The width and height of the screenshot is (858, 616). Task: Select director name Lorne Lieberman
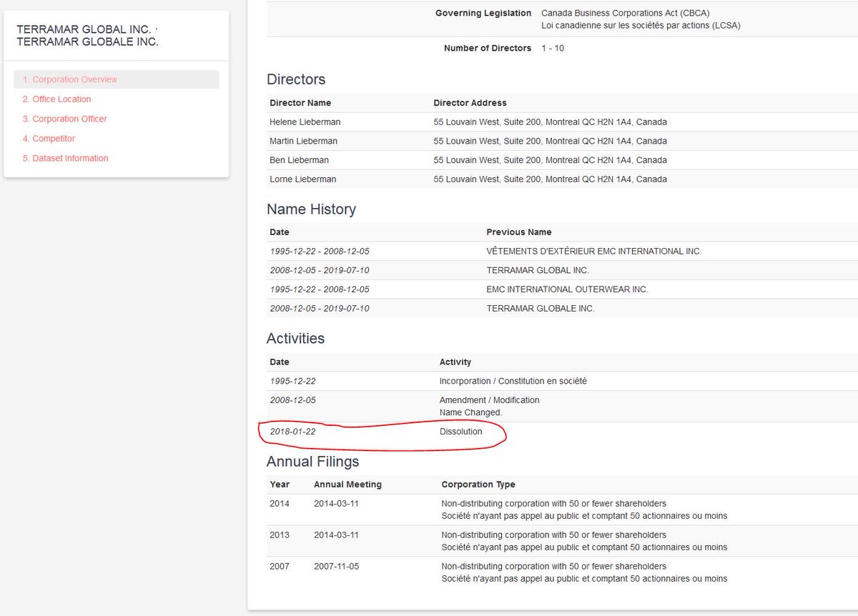coord(302,179)
